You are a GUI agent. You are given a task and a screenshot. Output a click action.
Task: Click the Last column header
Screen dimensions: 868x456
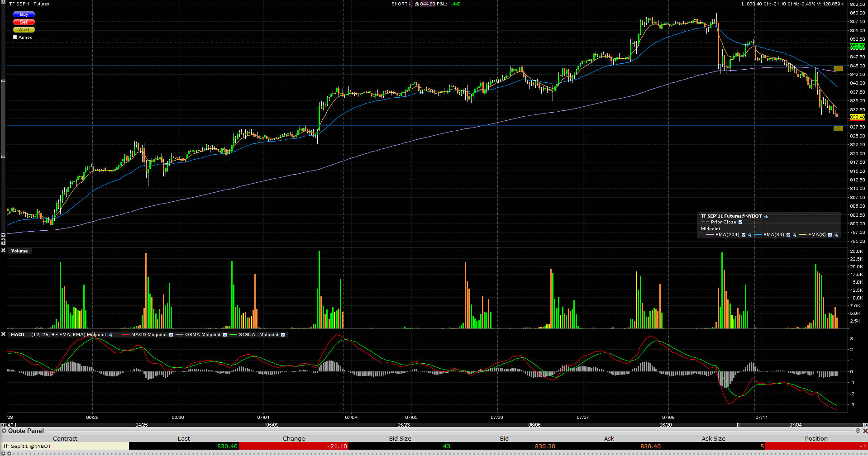pyautogui.click(x=184, y=438)
